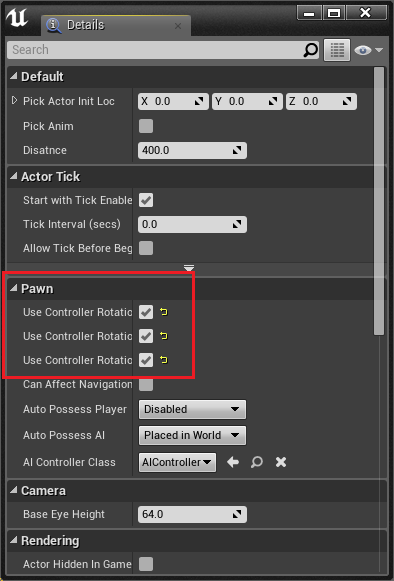Use selected asset arrow for AI Controller Class
394x581 pixels.
[233, 462]
